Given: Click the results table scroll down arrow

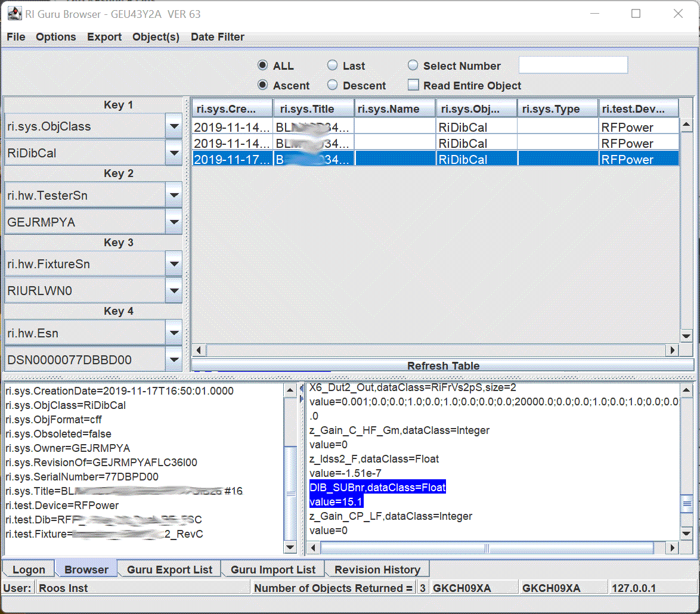Looking at the screenshot, I should pyautogui.click(x=686, y=336).
